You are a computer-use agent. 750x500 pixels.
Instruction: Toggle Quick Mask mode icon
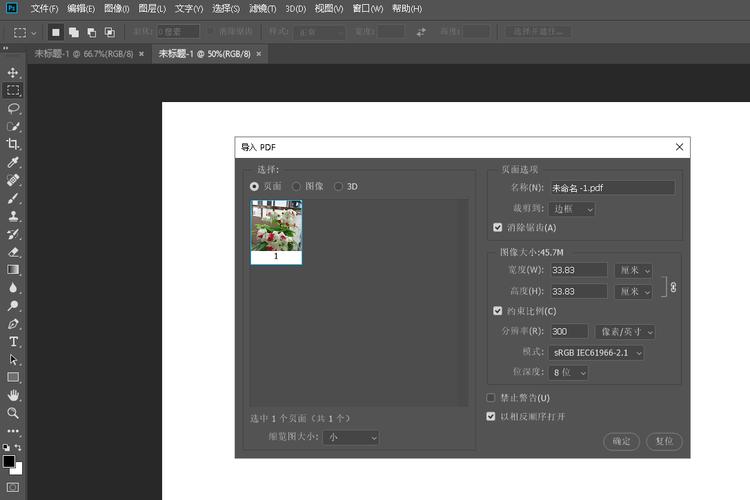[x=13, y=487]
